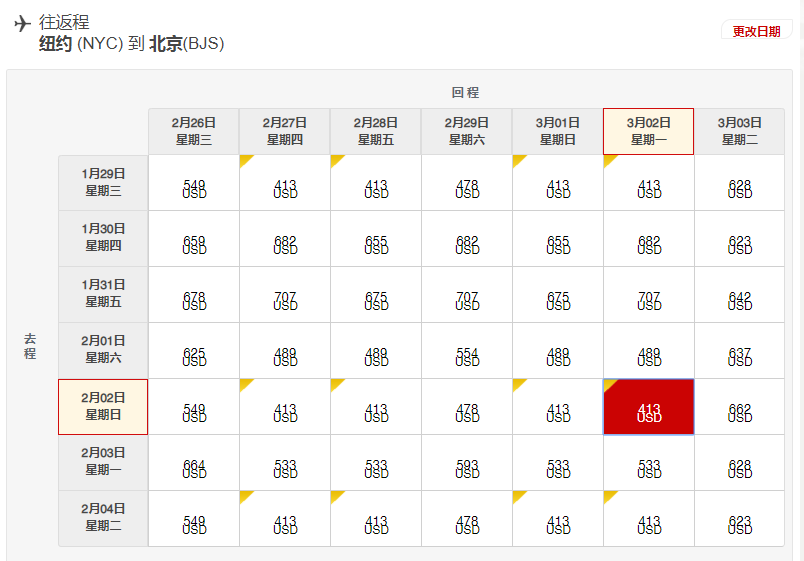
Task: Choose 637 USD fare in 2月01日 row
Action: click(x=739, y=350)
